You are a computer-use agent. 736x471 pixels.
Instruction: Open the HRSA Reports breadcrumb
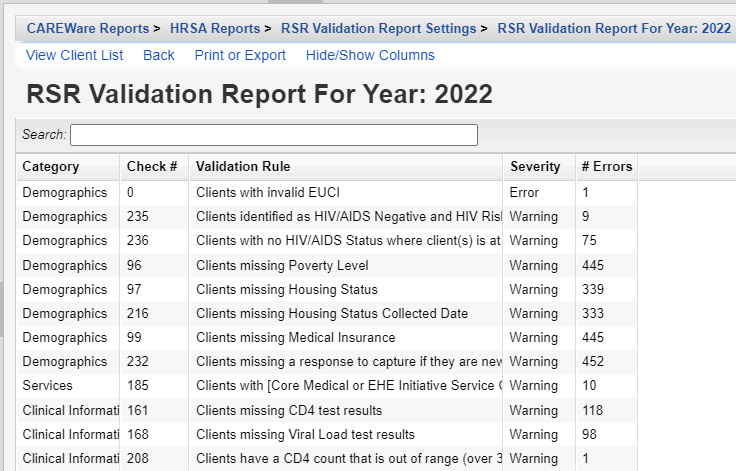(x=213, y=28)
